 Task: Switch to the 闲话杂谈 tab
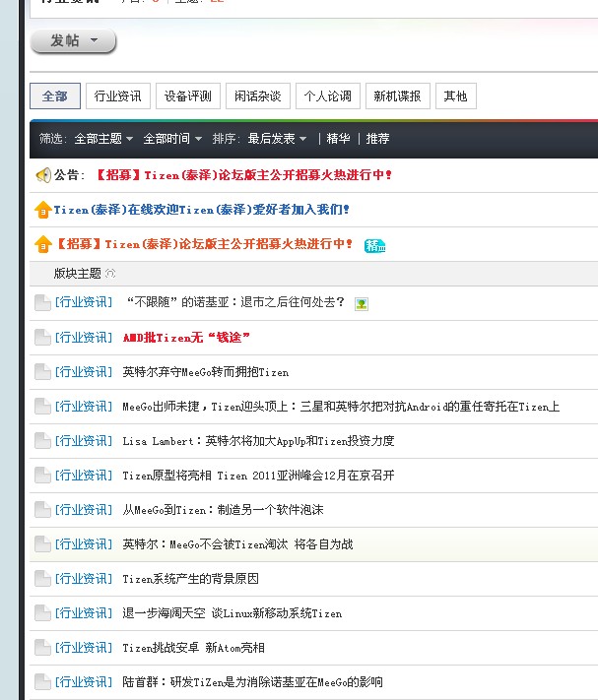[x=258, y=95]
